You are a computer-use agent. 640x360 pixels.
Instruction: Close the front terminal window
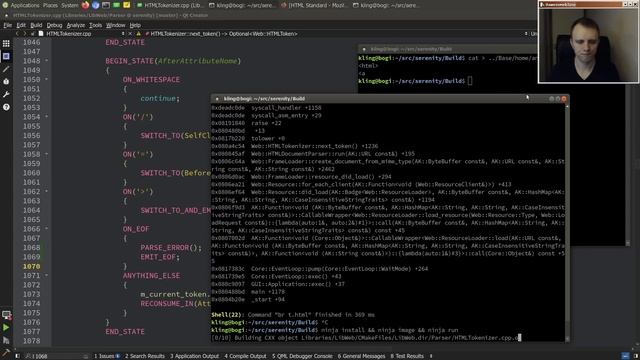click(x=564, y=99)
